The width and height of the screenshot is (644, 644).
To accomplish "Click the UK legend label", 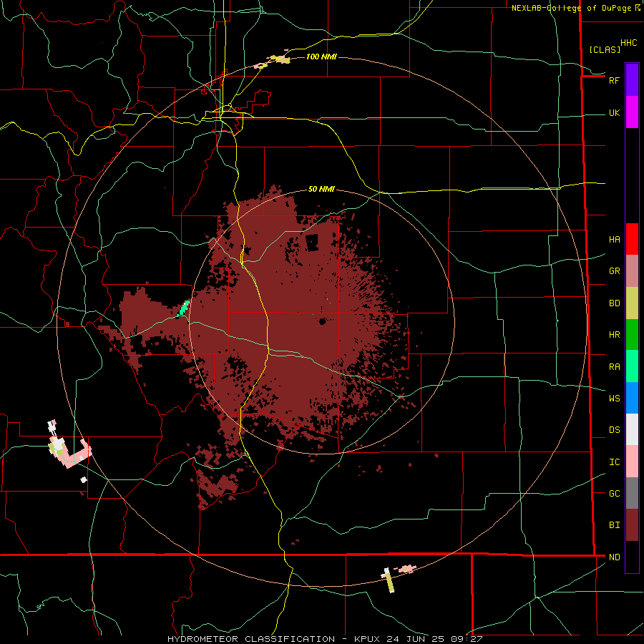I will [x=614, y=113].
